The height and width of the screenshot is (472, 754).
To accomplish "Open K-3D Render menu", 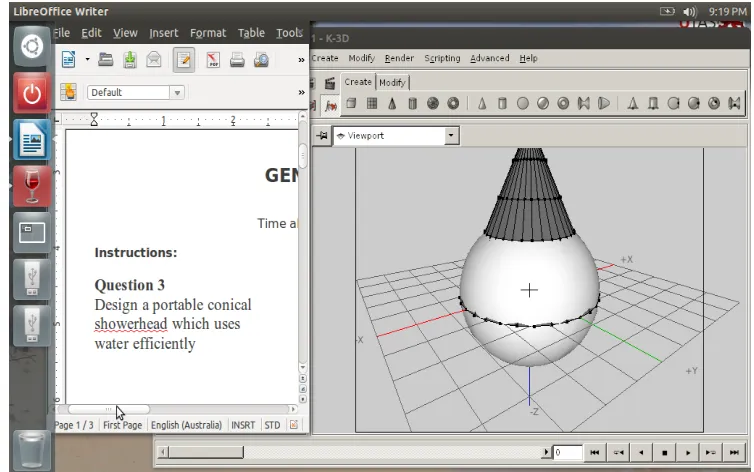I will (399, 58).
